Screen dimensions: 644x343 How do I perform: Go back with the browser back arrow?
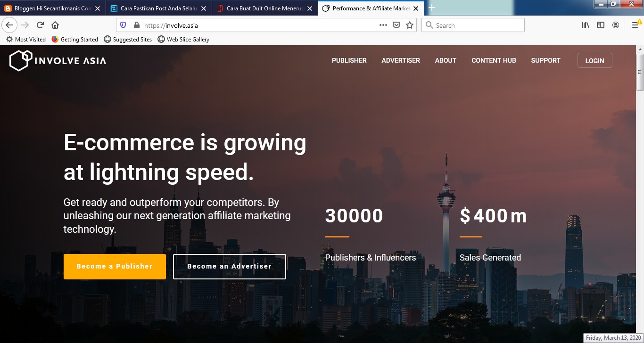pyautogui.click(x=9, y=25)
